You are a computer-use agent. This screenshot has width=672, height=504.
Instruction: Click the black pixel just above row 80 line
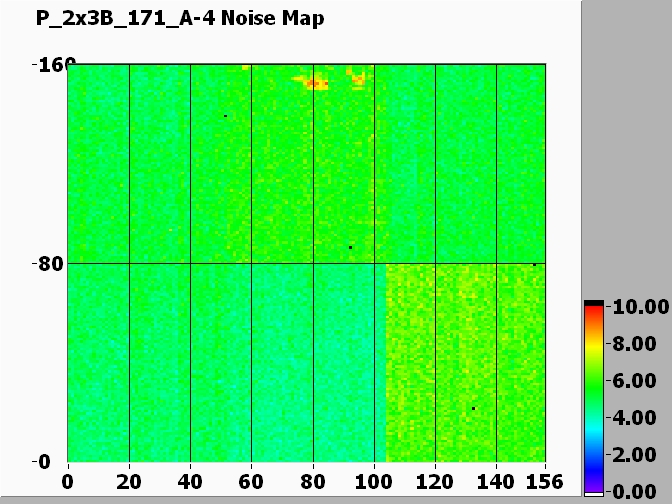(350, 247)
